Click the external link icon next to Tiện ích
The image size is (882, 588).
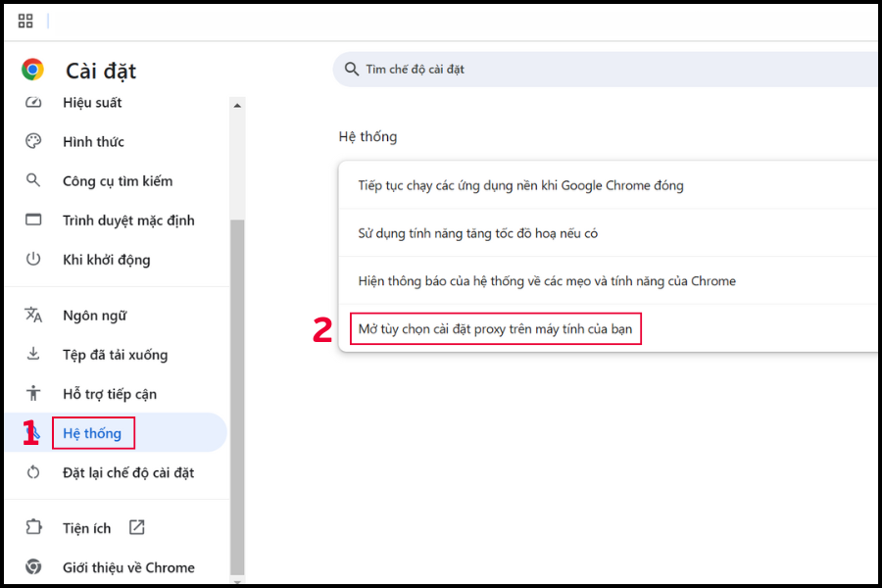point(137,527)
